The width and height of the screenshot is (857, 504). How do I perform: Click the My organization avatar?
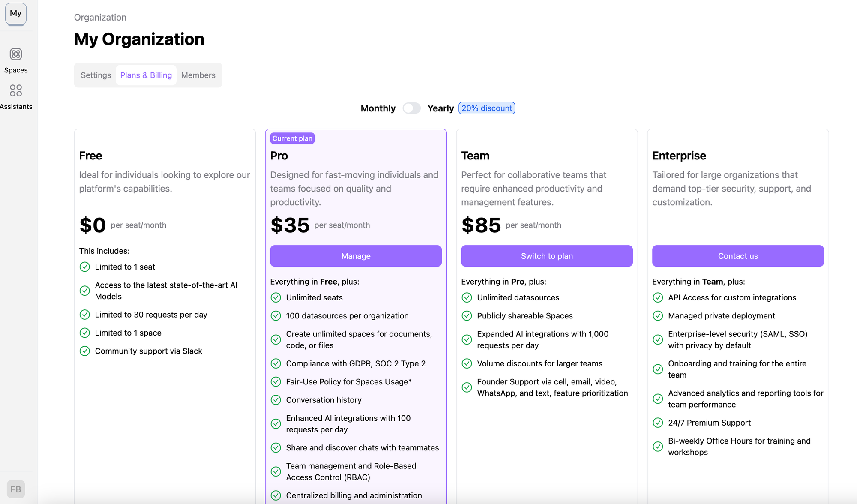click(16, 14)
